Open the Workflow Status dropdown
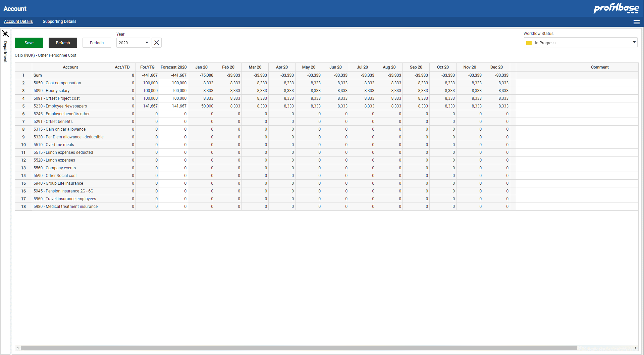Viewport: 644px width, 355px height. 580,43
